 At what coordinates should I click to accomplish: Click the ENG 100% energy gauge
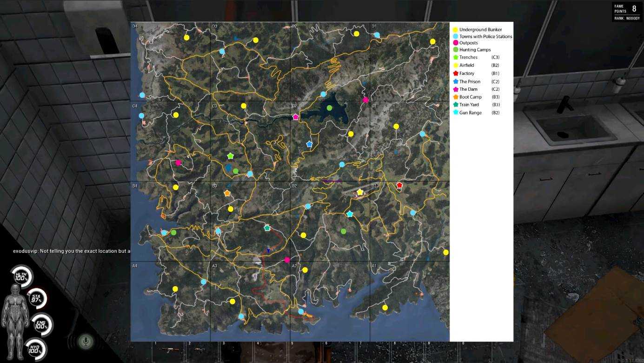(41, 325)
